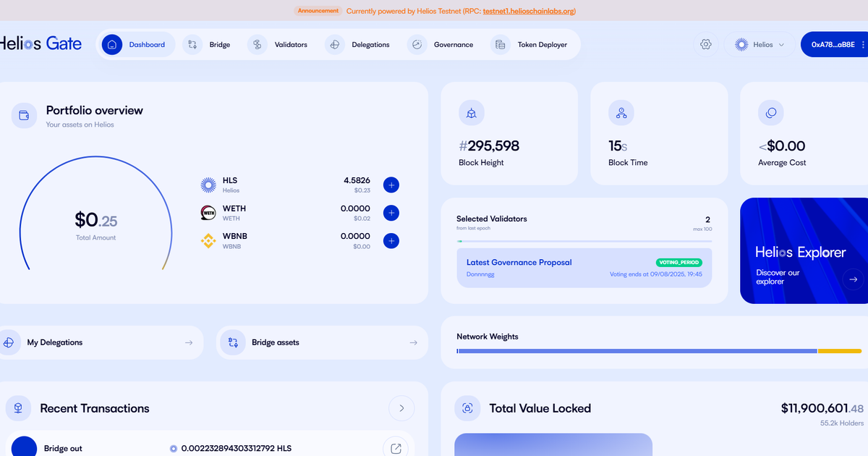
Task: Click the HLS token logo
Action: [208, 185]
